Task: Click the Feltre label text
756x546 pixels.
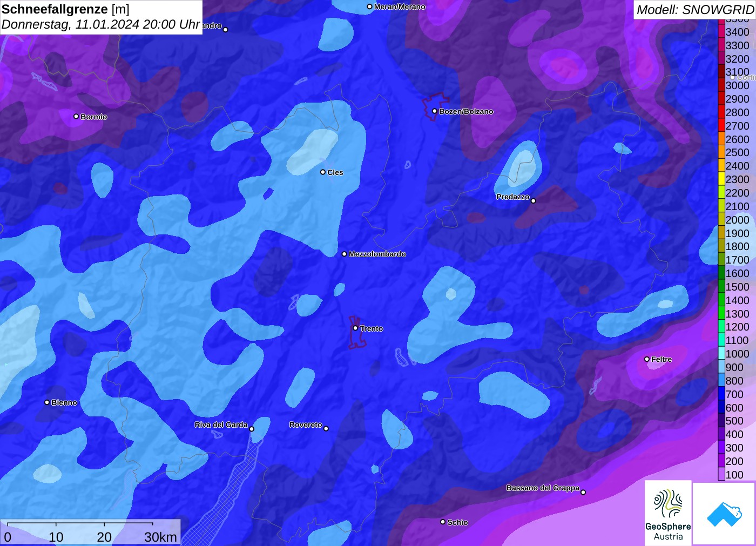Action: (x=661, y=359)
